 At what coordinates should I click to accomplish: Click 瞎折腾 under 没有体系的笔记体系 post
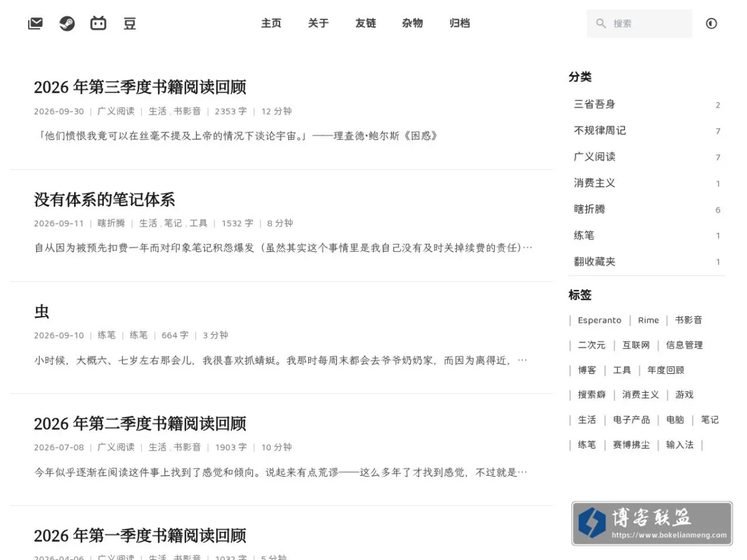point(111,223)
